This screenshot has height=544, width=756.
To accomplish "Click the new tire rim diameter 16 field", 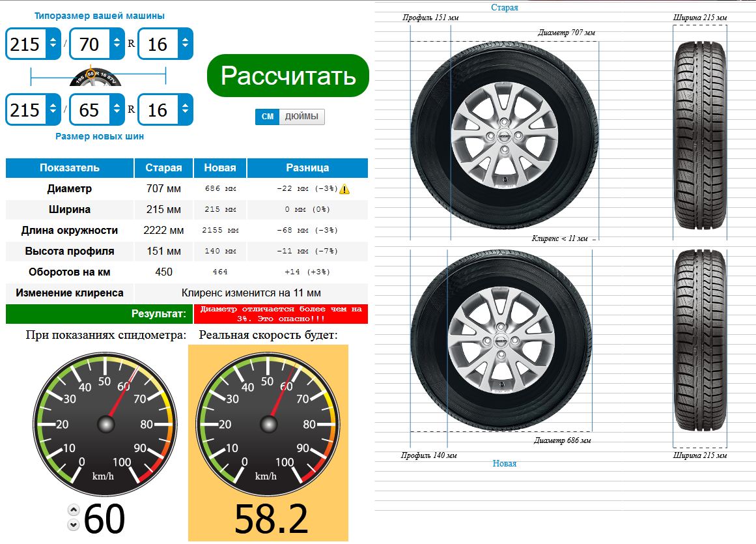I will coord(158,109).
